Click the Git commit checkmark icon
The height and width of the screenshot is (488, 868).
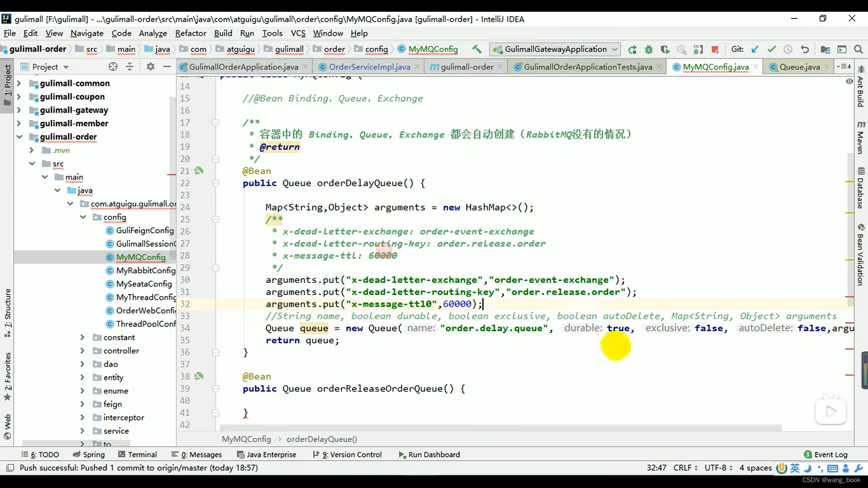point(771,49)
